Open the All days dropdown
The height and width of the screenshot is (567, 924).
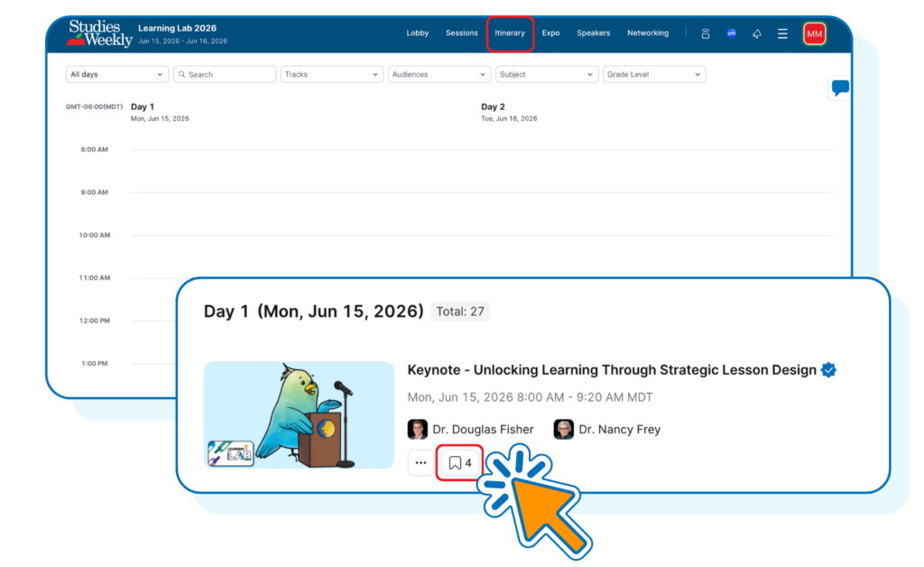pyautogui.click(x=116, y=74)
